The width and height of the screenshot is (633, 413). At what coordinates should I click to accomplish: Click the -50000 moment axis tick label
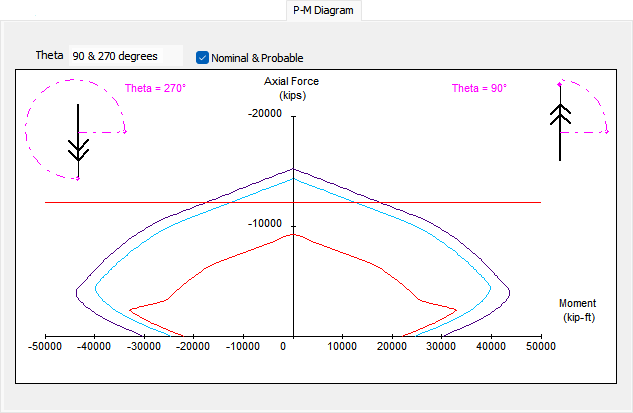click(x=45, y=346)
